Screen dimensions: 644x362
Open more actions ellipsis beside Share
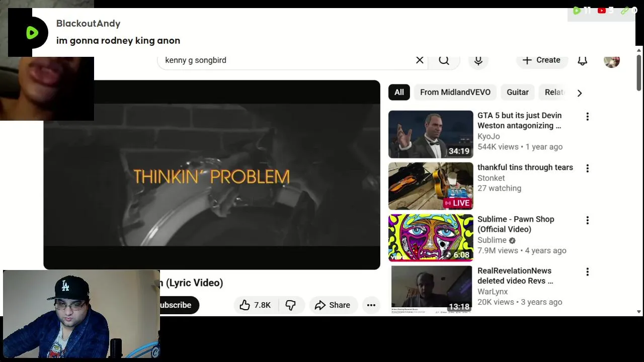point(371,305)
